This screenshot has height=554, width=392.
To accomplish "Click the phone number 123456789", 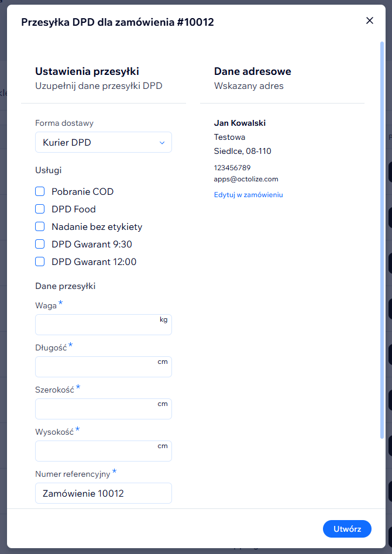I will tap(232, 167).
